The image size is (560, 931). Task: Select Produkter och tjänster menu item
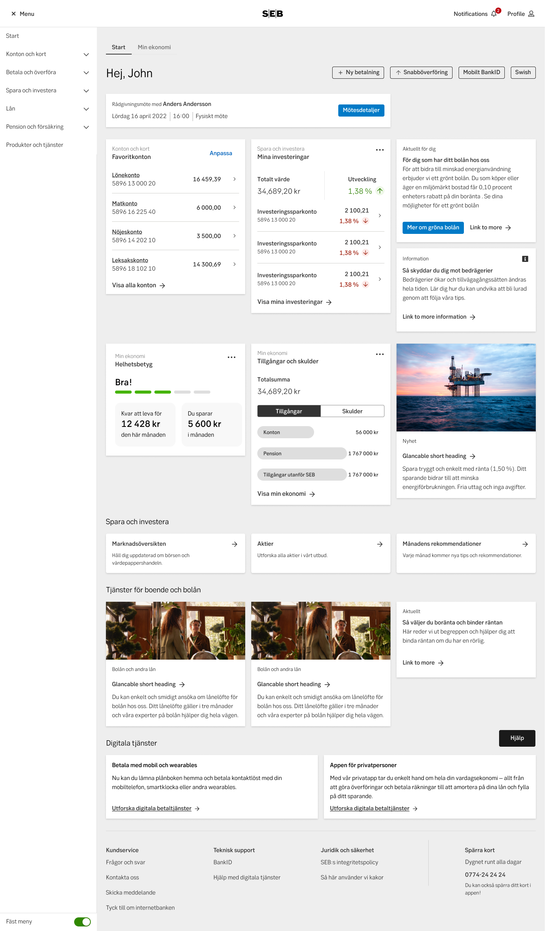click(x=34, y=145)
